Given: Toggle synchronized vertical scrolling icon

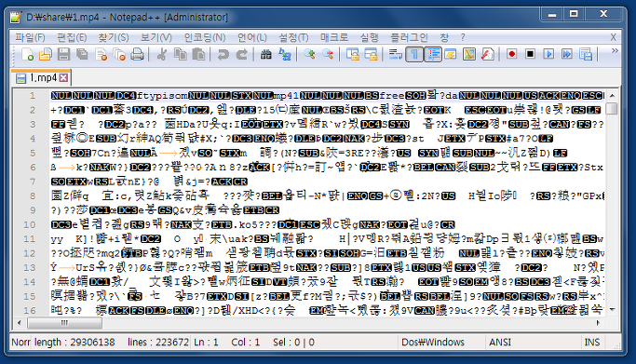Looking at the screenshot, I should click(x=353, y=54).
